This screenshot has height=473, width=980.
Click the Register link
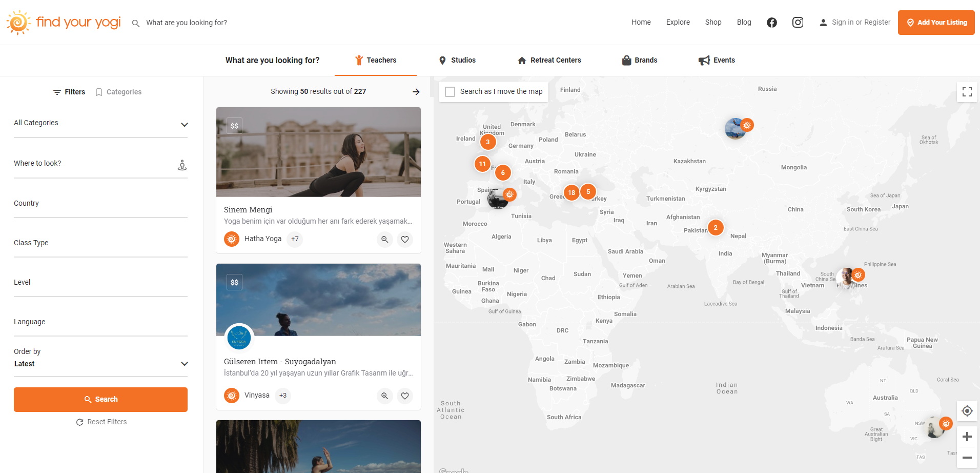pos(877,23)
